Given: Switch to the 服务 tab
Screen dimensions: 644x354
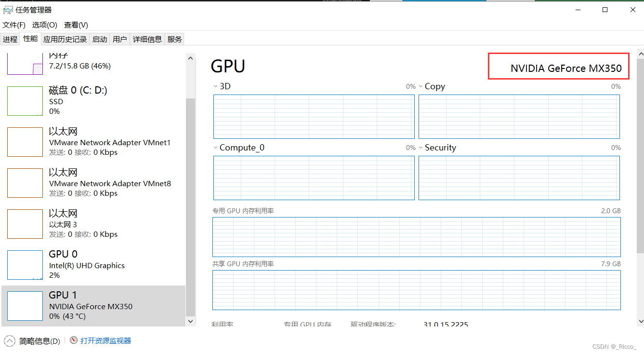Looking at the screenshot, I should tap(175, 39).
